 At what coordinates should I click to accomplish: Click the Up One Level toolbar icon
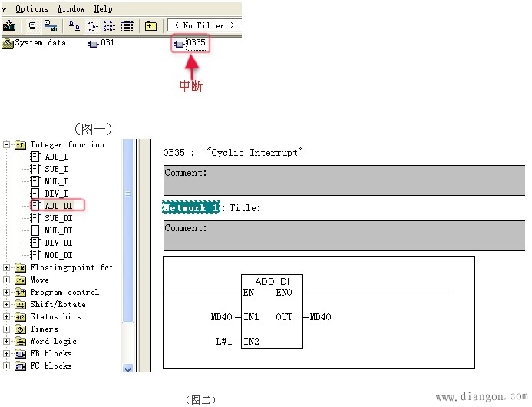tap(150, 26)
